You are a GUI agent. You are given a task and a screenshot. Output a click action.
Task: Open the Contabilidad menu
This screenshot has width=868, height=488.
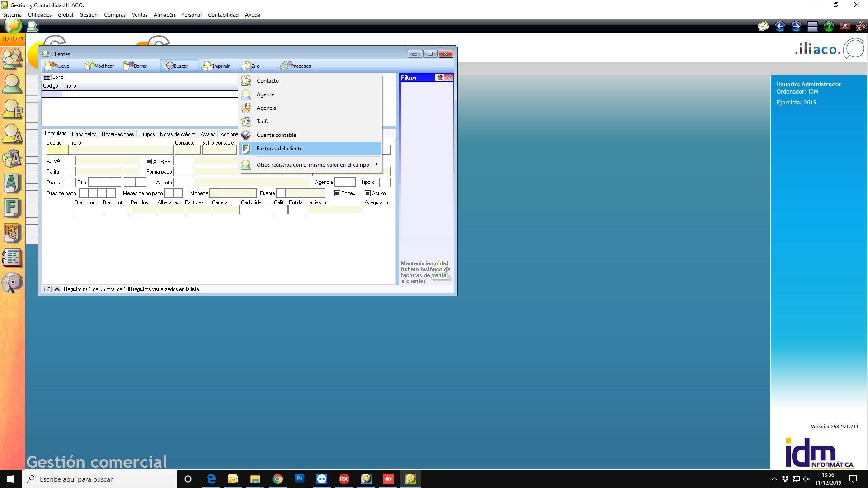pyautogui.click(x=223, y=15)
